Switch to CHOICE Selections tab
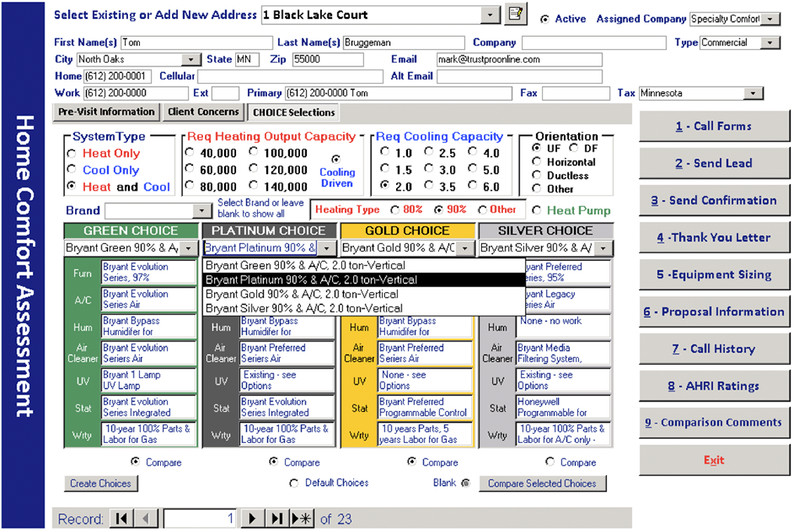 pyautogui.click(x=294, y=112)
